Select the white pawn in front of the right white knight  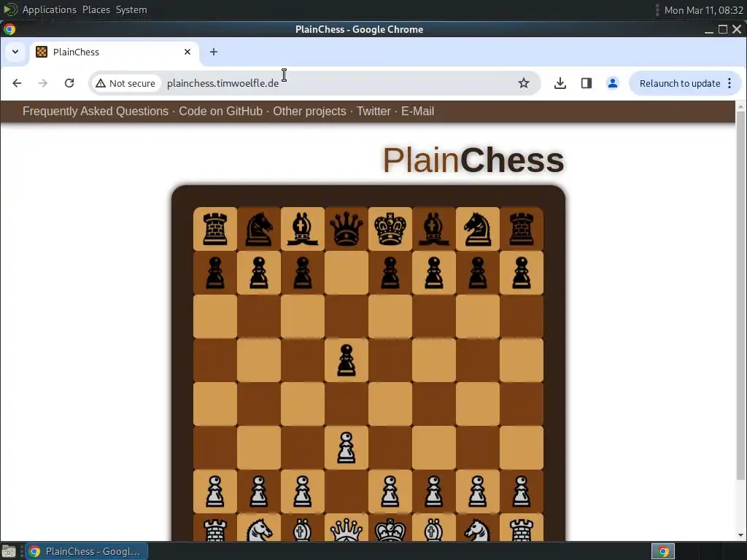(478, 491)
